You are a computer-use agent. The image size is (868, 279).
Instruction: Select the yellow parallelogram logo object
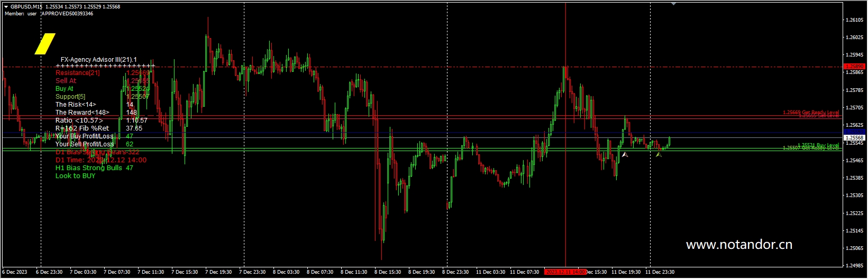[x=45, y=44]
